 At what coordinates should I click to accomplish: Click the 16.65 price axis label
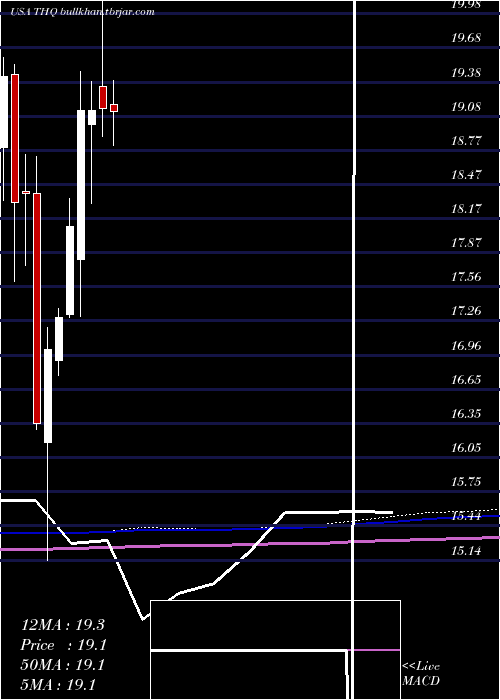(x=466, y=379)
